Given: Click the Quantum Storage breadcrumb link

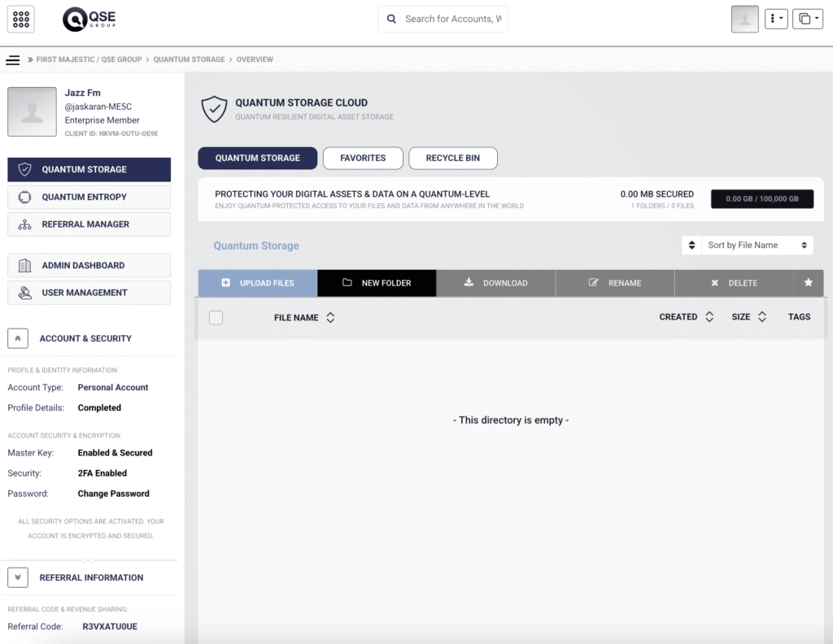Looking at the screenshot, I should pos(189,59).
